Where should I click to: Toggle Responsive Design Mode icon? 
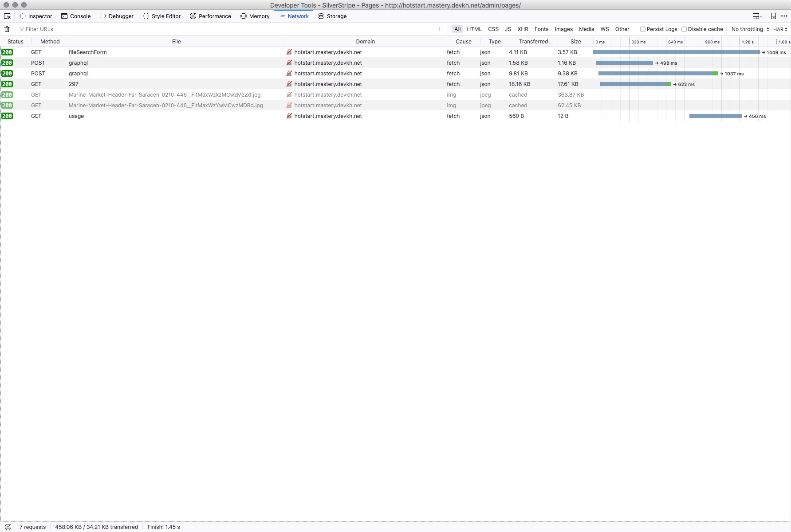[773, 16]
